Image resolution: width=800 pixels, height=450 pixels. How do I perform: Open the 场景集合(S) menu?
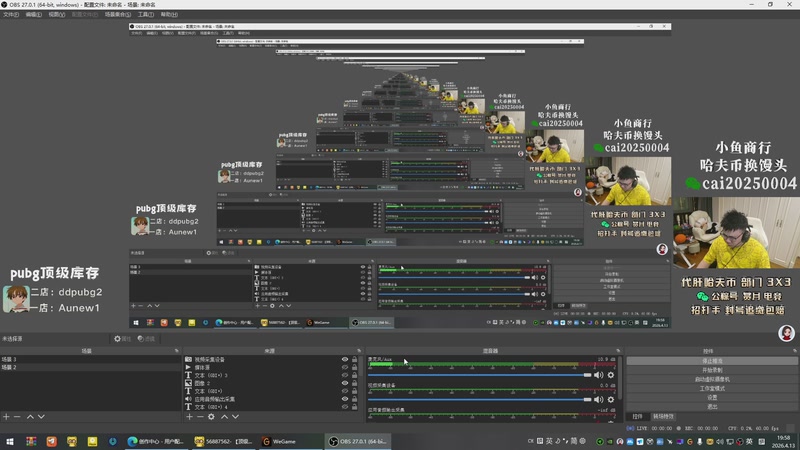point(118,14)
